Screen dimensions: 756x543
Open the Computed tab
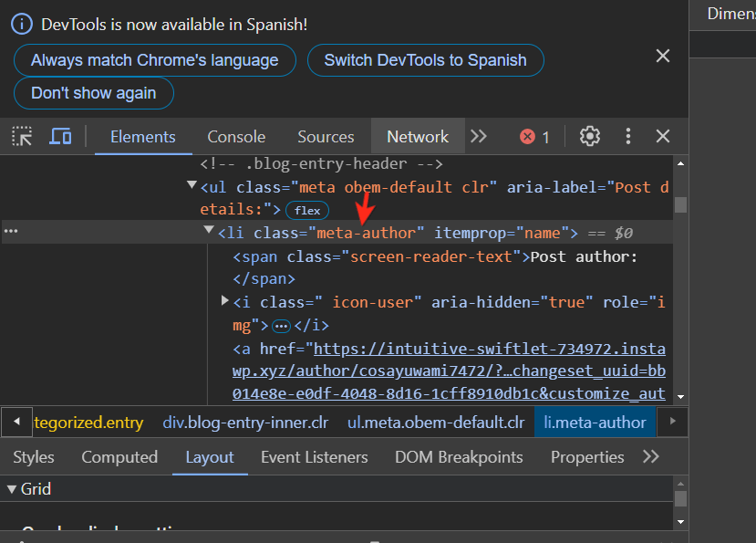pyautogui.click(x=119, y=456)
